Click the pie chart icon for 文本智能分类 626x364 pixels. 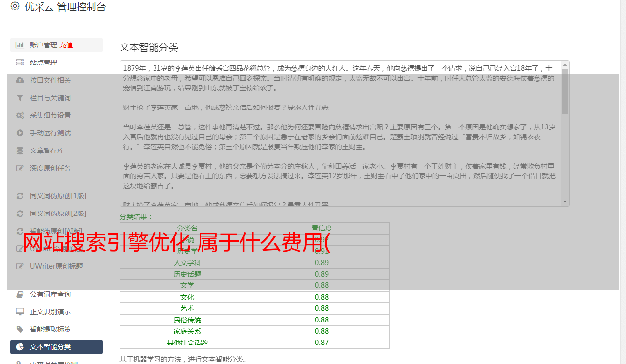(20, 347)
